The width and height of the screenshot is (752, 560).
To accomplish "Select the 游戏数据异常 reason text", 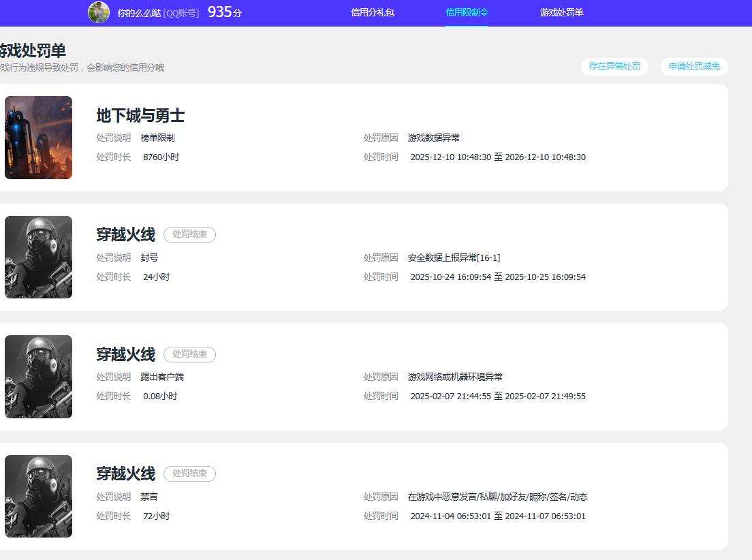I will 433,138.
